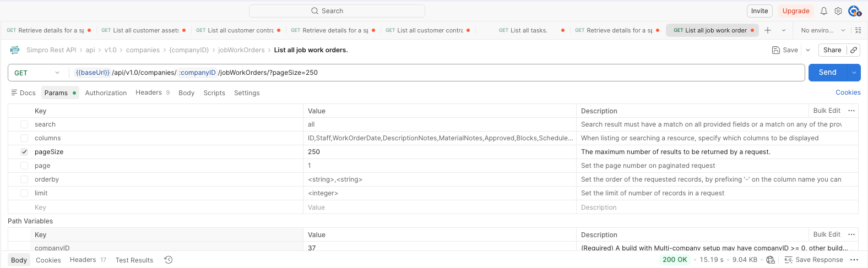Switch to List all customer assets tab
The height and width of the screenshot is (268, 868).
tap(143, 30)
